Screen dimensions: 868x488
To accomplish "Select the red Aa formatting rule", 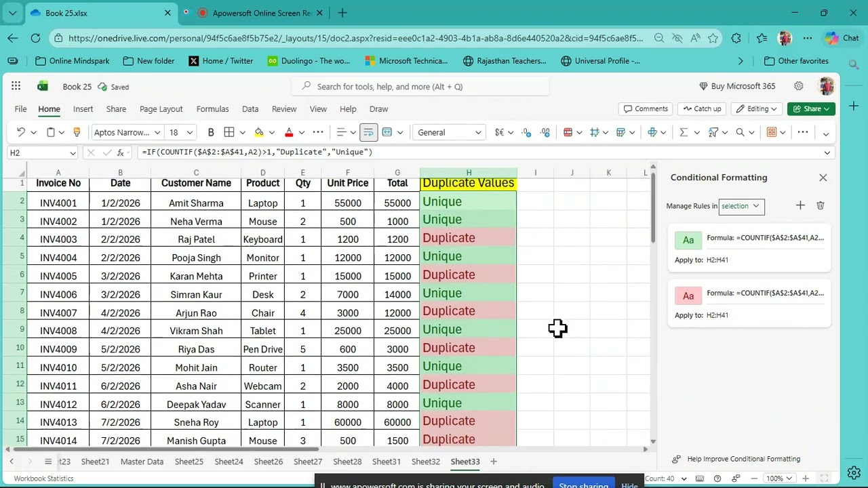I will tap(749, 304).
